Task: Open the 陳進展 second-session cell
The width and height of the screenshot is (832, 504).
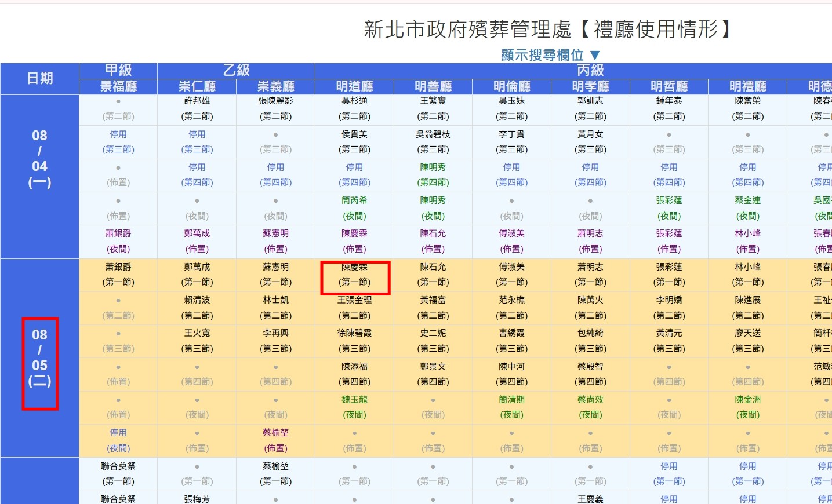Action: tap(748, 308)
